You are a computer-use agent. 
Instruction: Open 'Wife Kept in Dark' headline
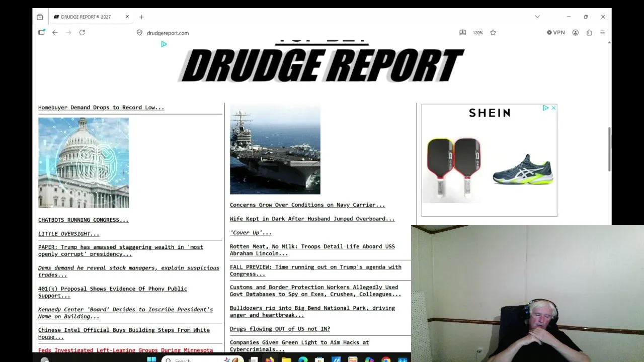click(312, 219)
